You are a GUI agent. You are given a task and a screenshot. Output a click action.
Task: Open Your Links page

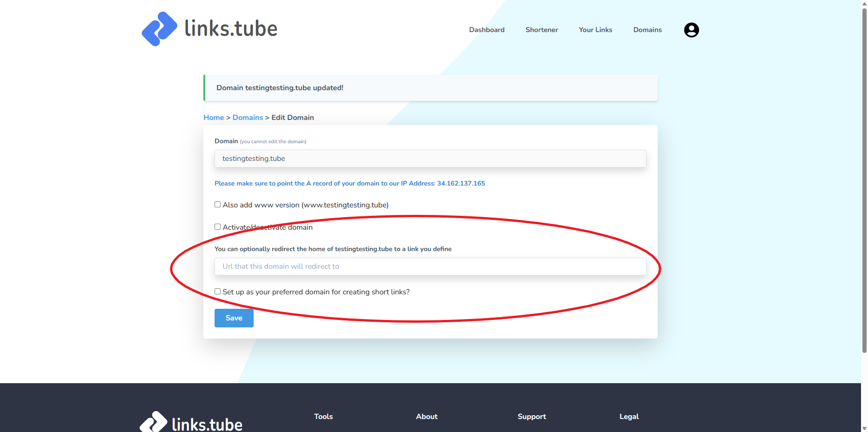click(x=595, y=30)
